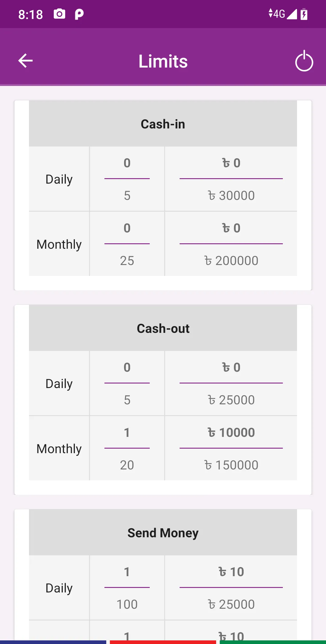Tap the cellular signal strength icon

point(292,14)
